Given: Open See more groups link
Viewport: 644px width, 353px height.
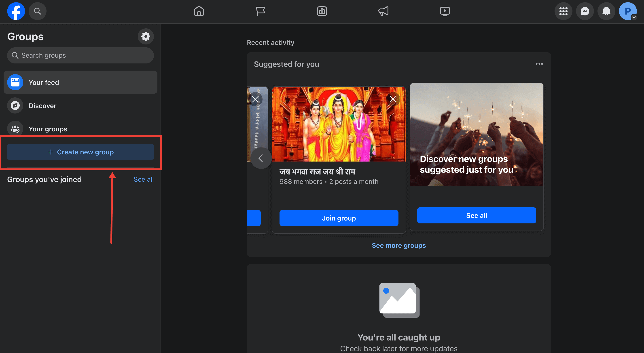Looking at the screenshot, I should coord(398,245).
